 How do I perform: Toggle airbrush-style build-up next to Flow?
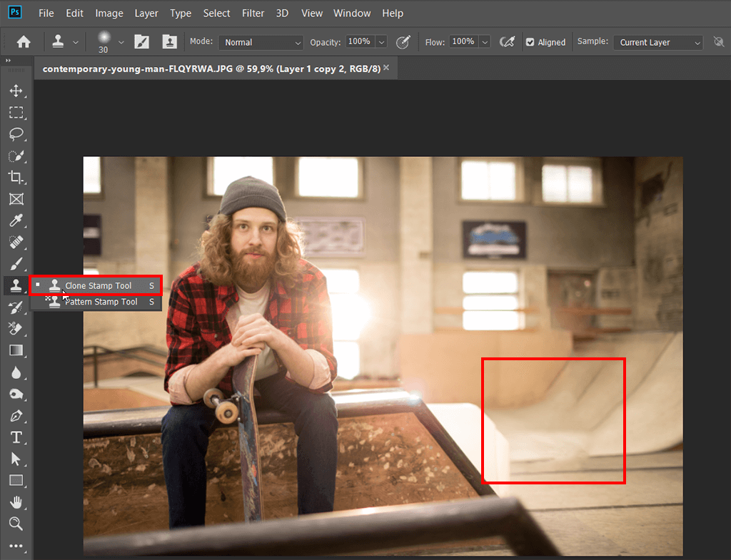pyautogui.click(x=508, y=42)
